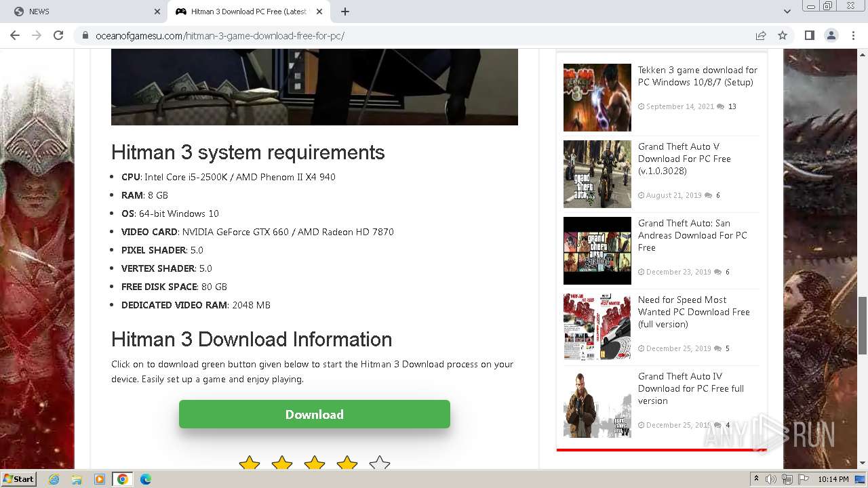This screenshot has width=868, height=488.
Task: Rate three stars
Action: [315, 464]
